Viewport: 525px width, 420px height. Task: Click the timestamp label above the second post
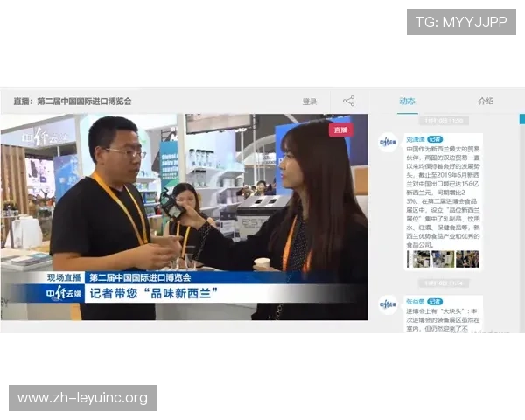444,283
